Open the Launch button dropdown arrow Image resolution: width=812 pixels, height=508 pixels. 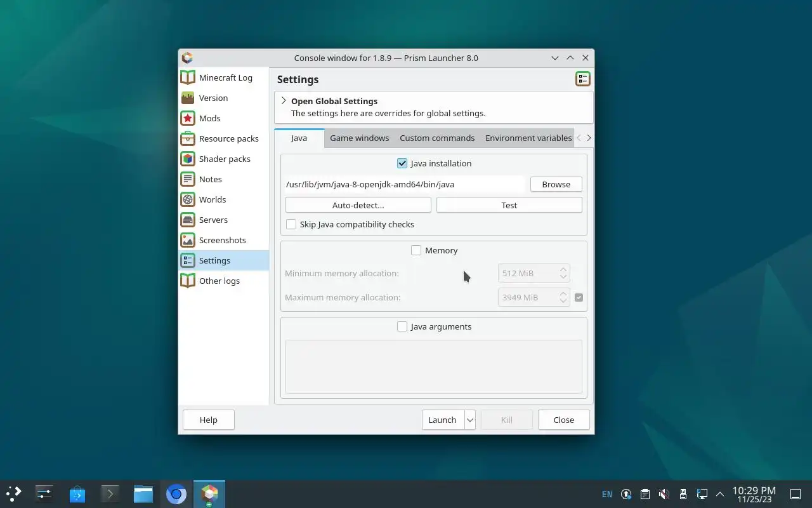[470, 420]
